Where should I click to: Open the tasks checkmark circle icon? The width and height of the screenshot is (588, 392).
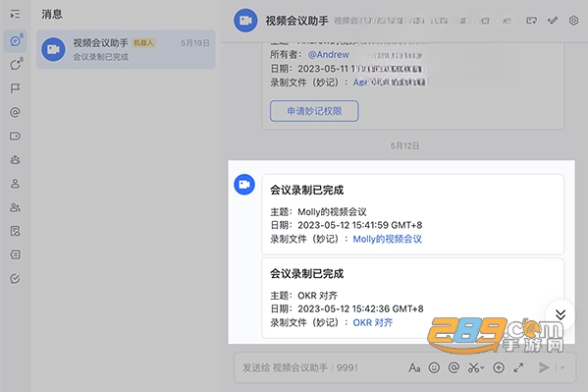click(x=15, y=279)
